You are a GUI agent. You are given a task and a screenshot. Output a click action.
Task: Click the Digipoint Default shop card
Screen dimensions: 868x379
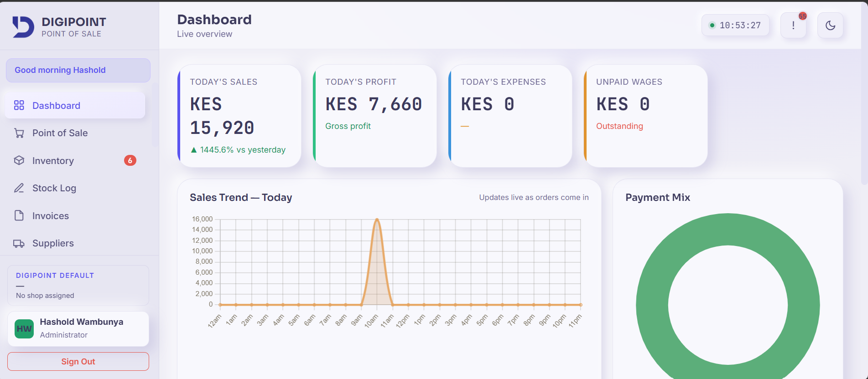point(78,285)
